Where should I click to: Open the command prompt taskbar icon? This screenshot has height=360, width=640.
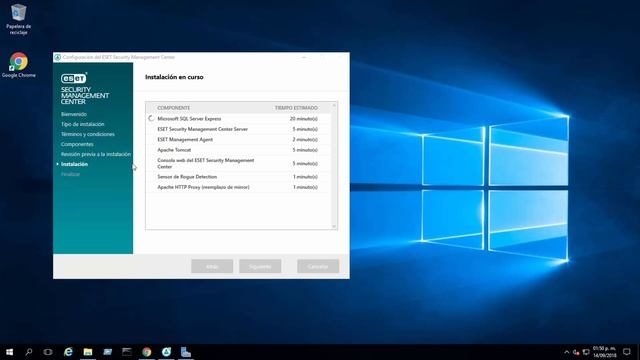(127, 352)
